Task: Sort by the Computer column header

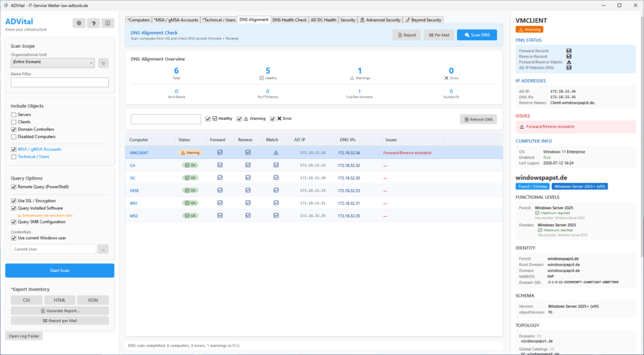Action: click(150, 139)
